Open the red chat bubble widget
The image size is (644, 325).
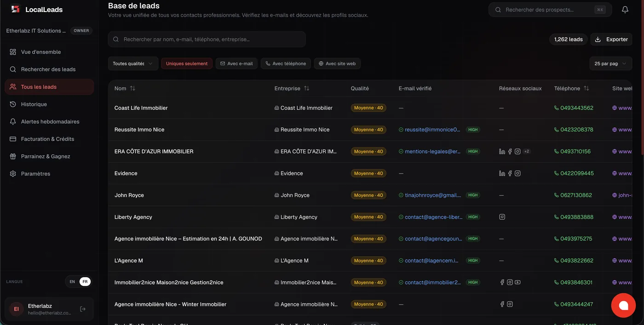click(x=623, y=305)
